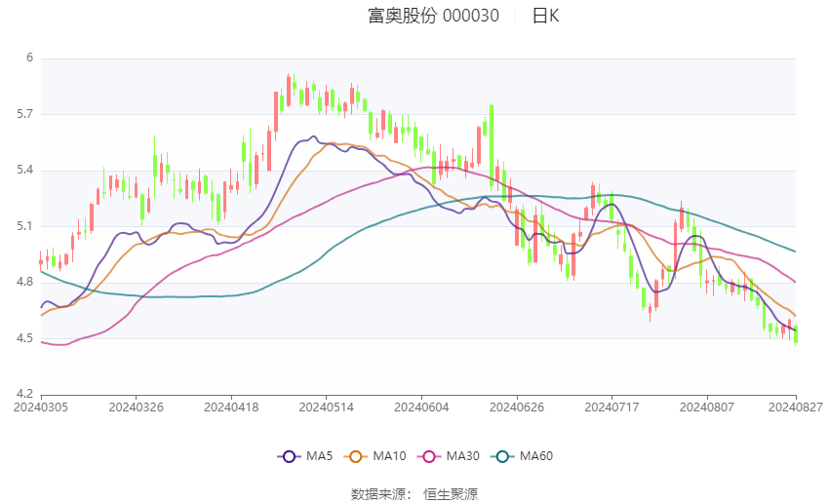Click the 4.2 y-axis value label
The image size is (829, 504).
(24, 394)
